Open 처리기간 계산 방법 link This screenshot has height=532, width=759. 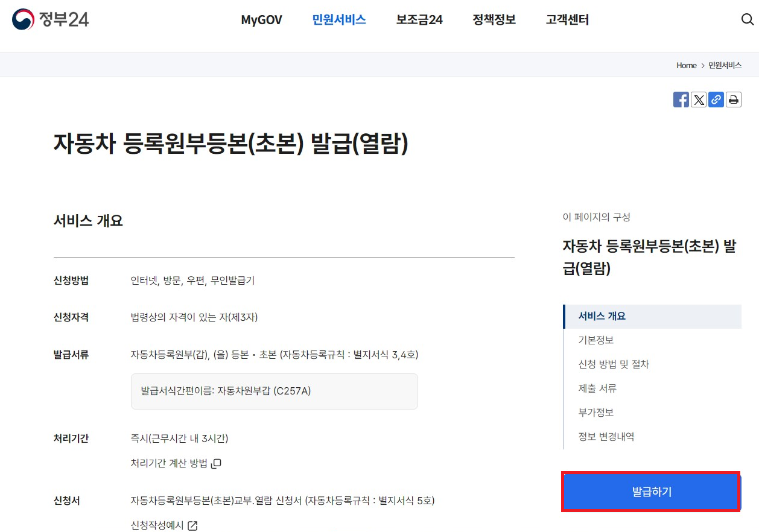(169, 463)
